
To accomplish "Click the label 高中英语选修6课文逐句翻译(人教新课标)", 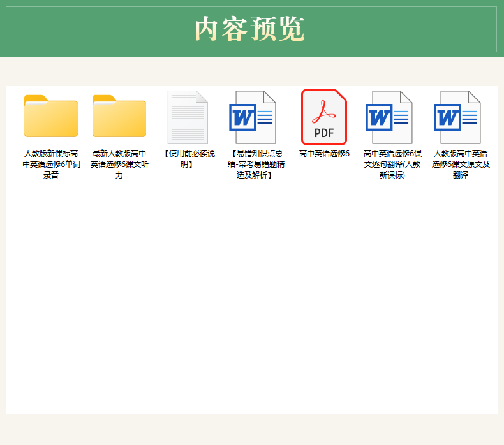I will pos(392,164).
